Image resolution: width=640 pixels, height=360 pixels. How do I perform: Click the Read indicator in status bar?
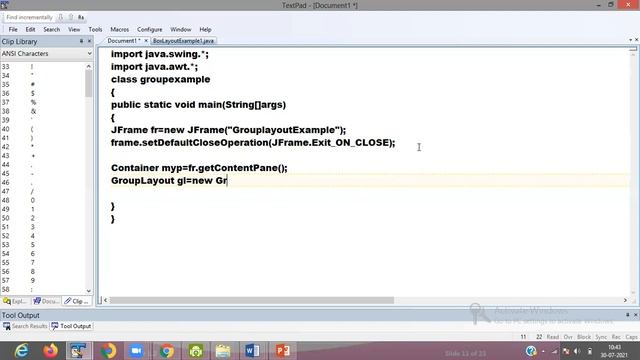click(x=553, y=337)
